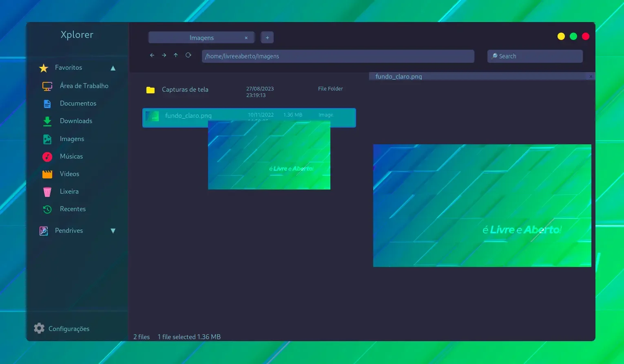Screen dimensions: 624x364
Task: Click into the Search field
Action: point(535,56)
